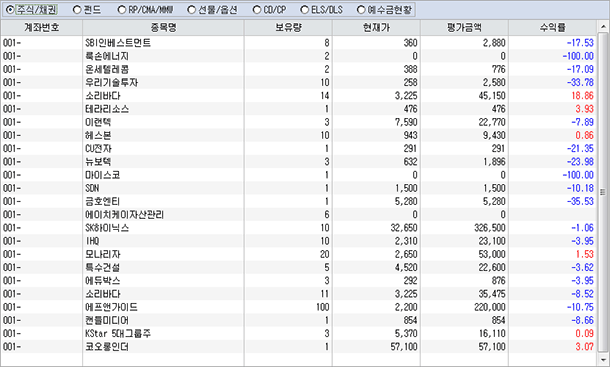Click 소리바다 row with 11 shares
Screen dimensions: 610x367
tap(299, 294)
